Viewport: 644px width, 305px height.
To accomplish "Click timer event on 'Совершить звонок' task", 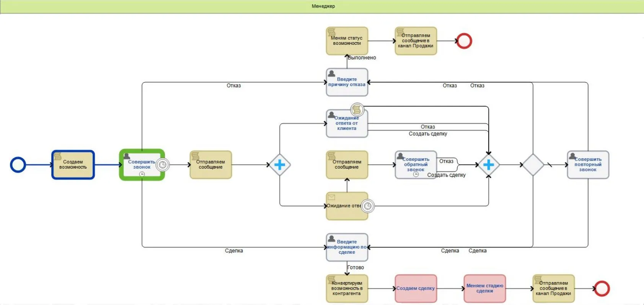I will point(163,165).
